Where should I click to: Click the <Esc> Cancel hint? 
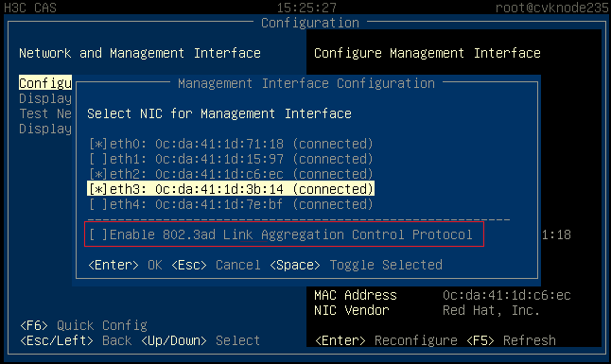coord(216,265)
